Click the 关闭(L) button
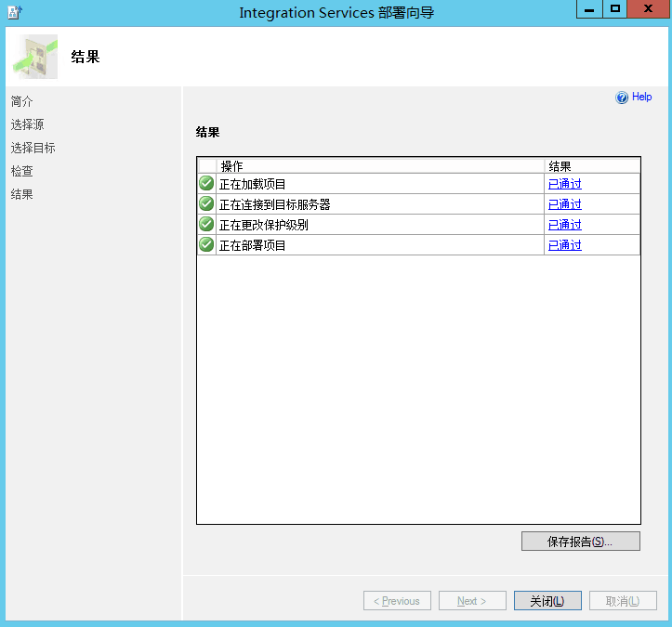 (547, 601)
